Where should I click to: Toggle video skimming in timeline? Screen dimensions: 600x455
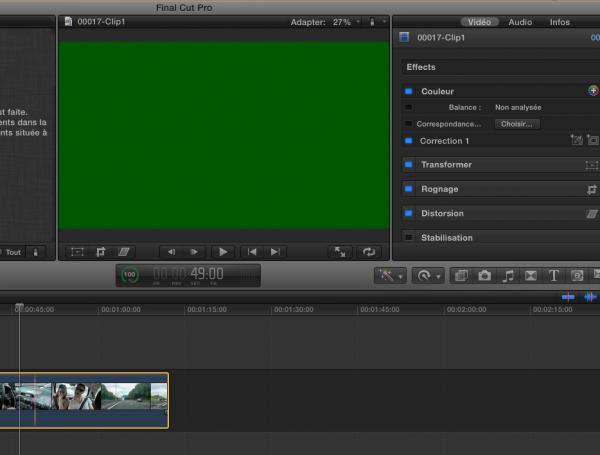(x=568, y=297)
